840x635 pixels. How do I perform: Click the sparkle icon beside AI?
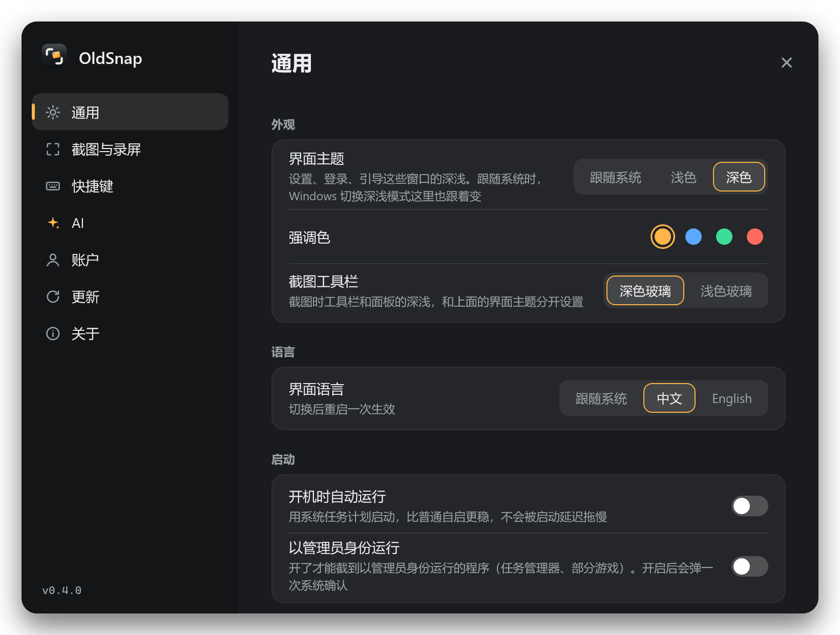pos(53,223)
